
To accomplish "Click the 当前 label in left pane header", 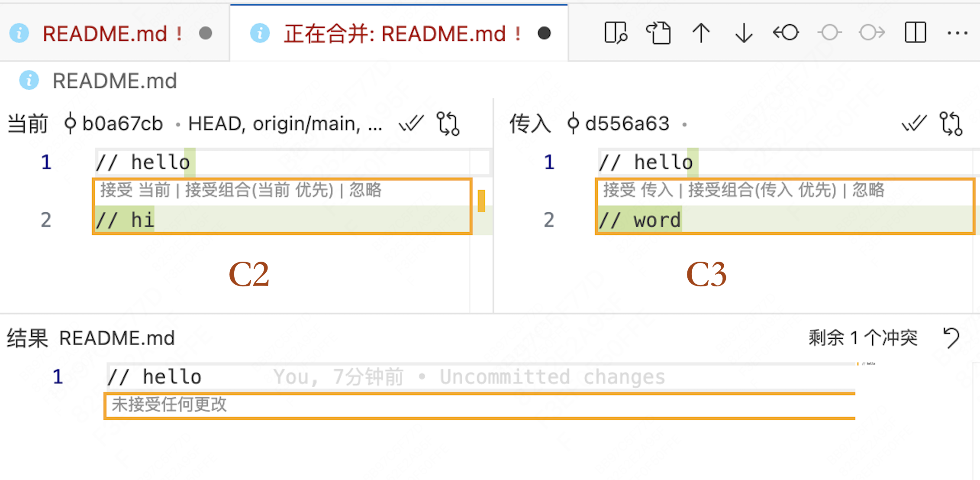I will pos(28,124).
